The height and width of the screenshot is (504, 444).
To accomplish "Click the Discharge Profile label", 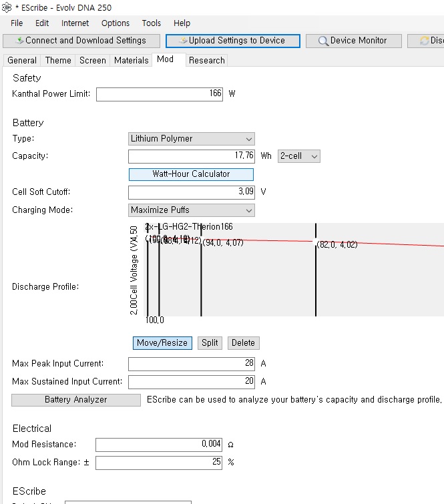I will pos(45,287).
